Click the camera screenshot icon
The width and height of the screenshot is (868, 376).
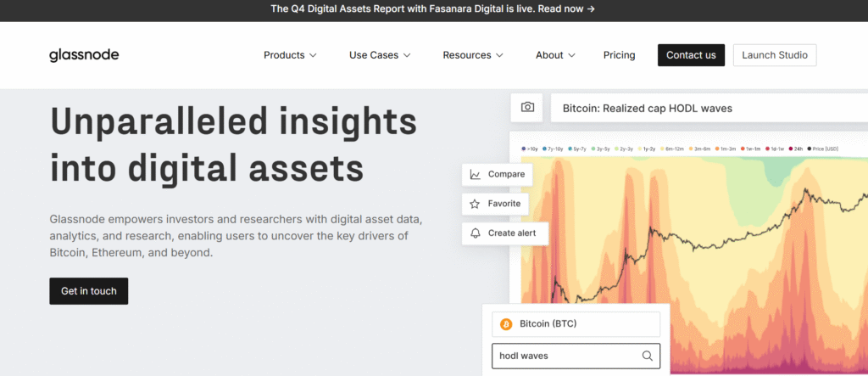click(527, 107)
